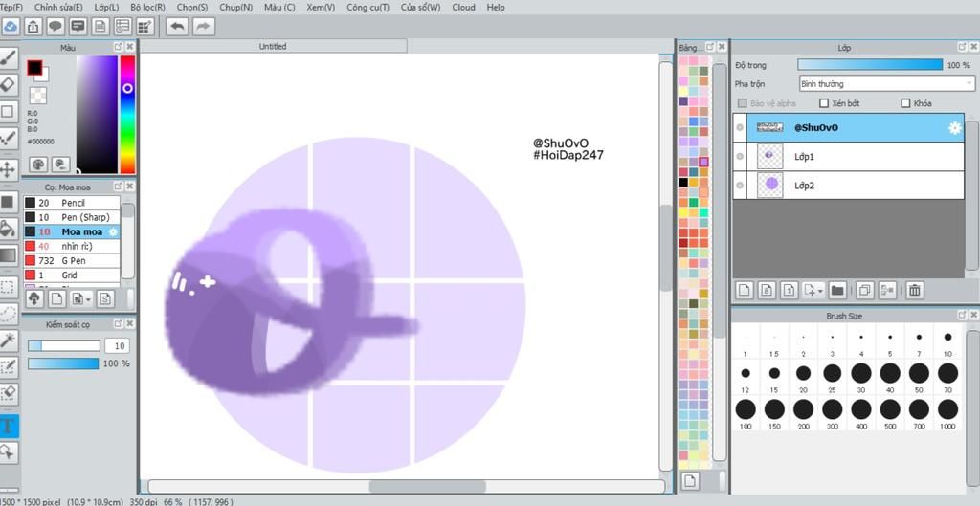Select the Move tool
980x506 pixels.
(8, 169)
